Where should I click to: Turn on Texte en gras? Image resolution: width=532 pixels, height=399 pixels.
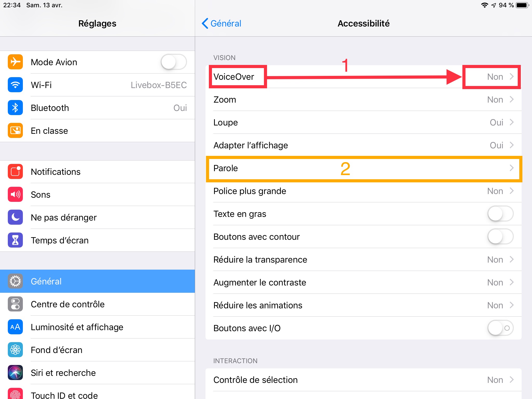coord(500,214)
